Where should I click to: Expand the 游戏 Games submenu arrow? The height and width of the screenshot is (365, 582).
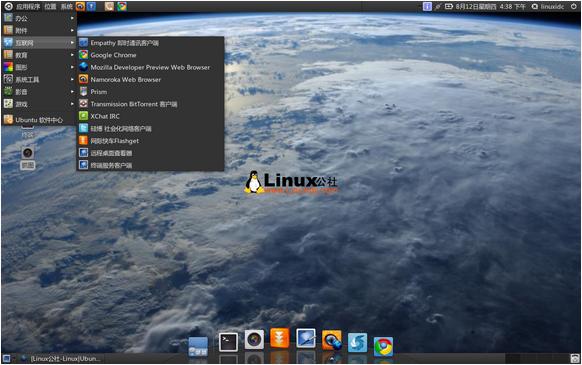coord(72,104)
